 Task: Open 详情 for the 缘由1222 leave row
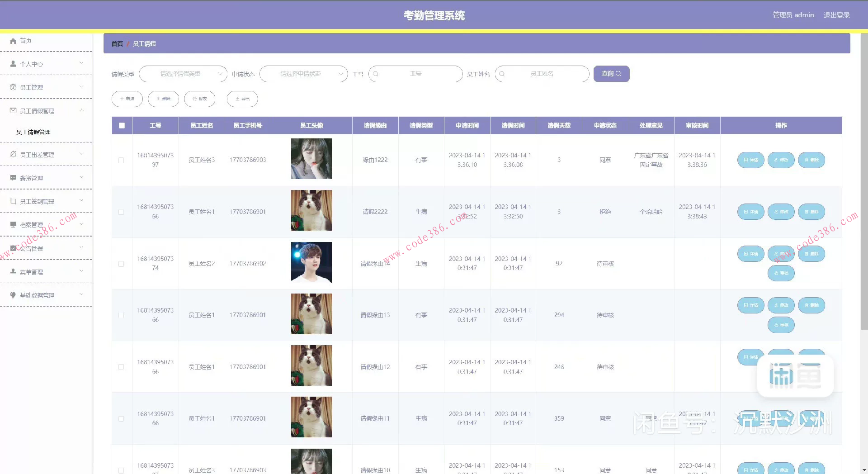coord(750,160)
